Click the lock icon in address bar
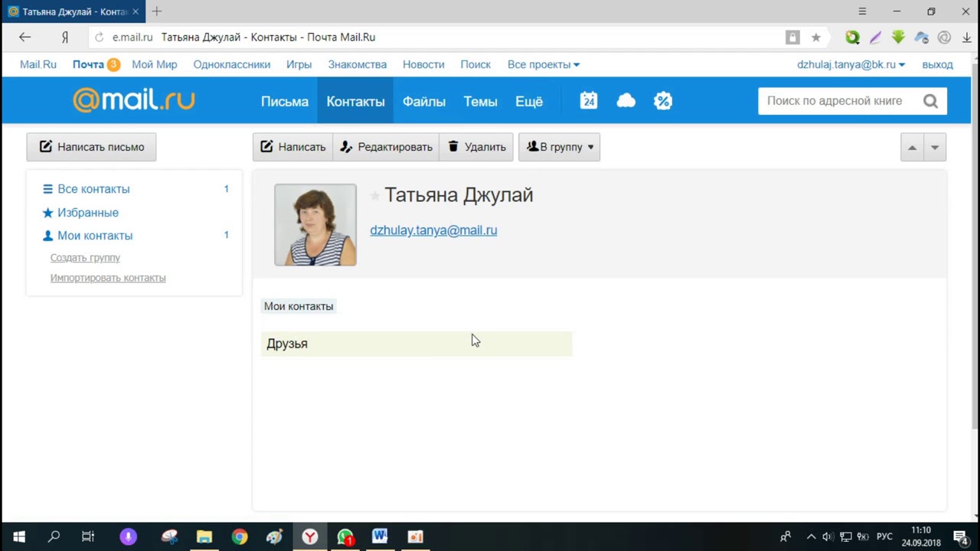980x551 pixels. [792, 37]
